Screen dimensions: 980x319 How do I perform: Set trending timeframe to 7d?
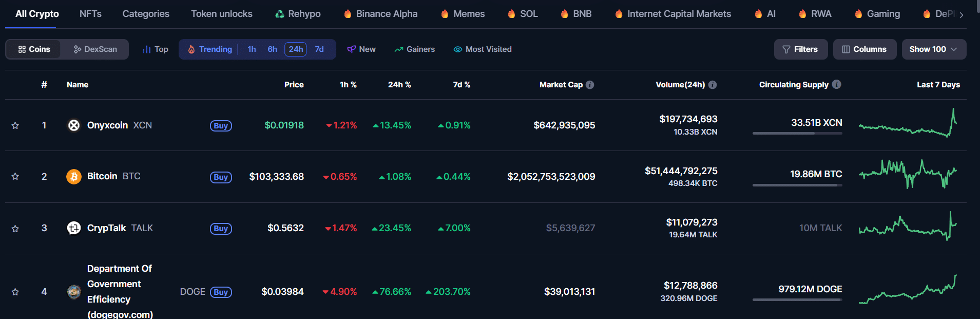[x=319, y=49]
